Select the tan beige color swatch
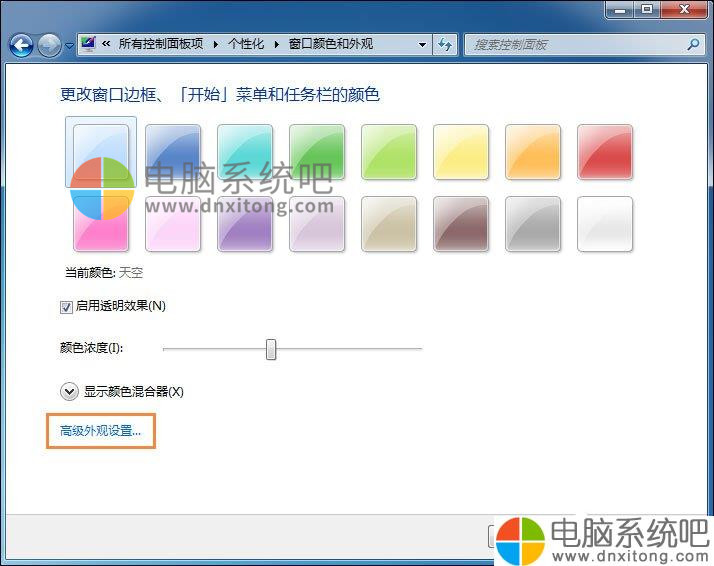This screenshot has width=714, height=566. [389, 224]
